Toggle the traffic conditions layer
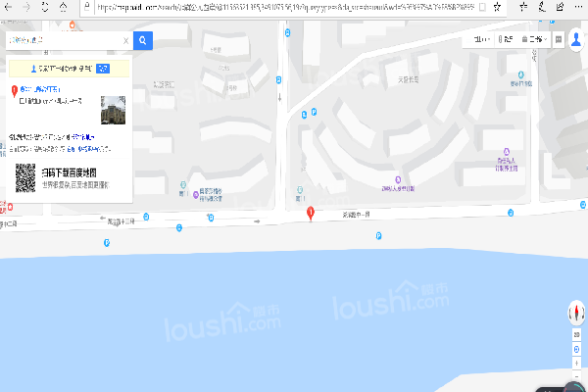 [506, 39]
